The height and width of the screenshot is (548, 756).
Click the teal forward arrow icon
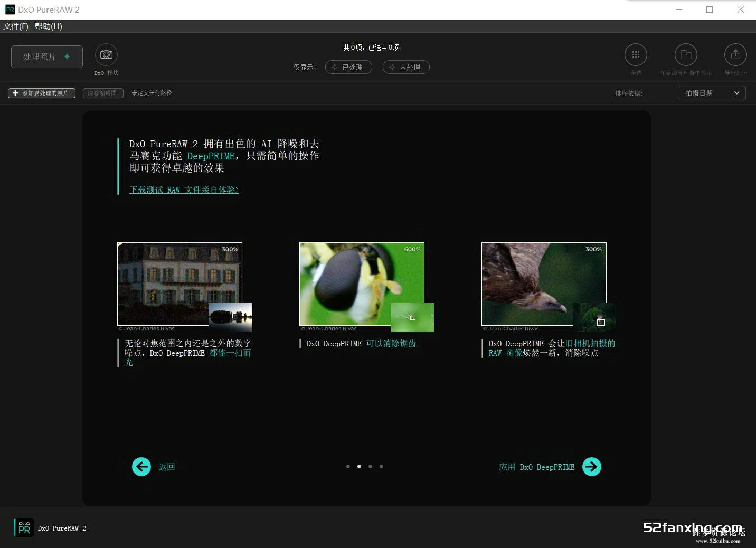click(x=592, y=467)
